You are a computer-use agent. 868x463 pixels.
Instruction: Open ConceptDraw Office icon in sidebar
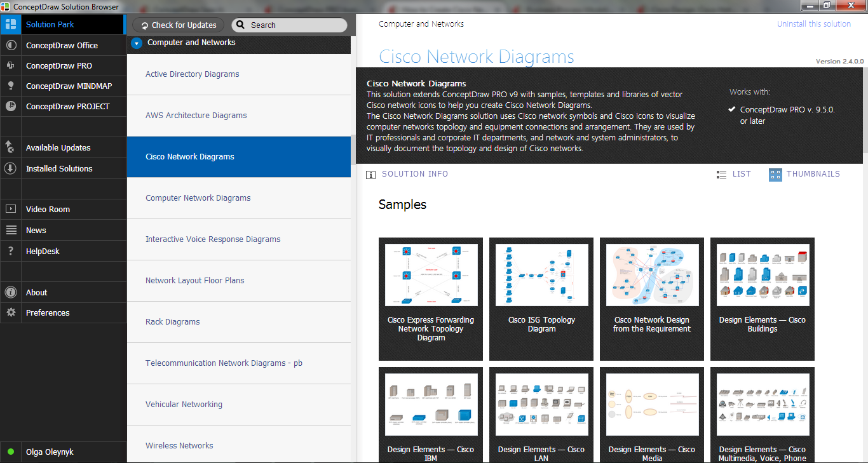click(11, 46)
